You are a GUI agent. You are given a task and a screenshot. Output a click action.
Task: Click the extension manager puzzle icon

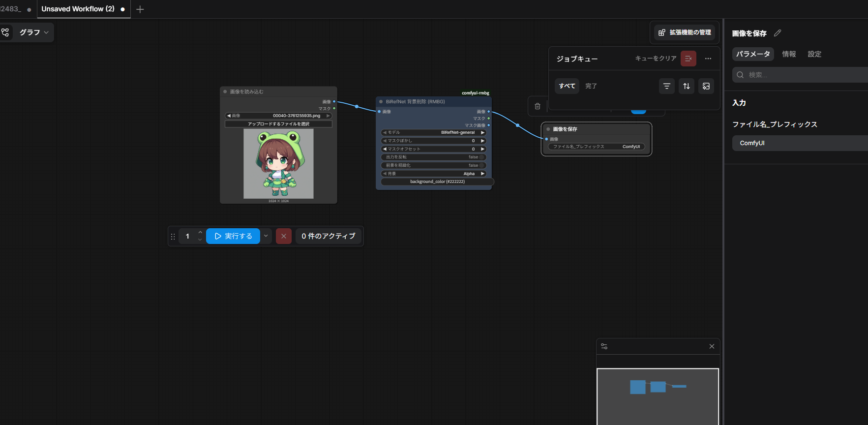click(662, 32)
